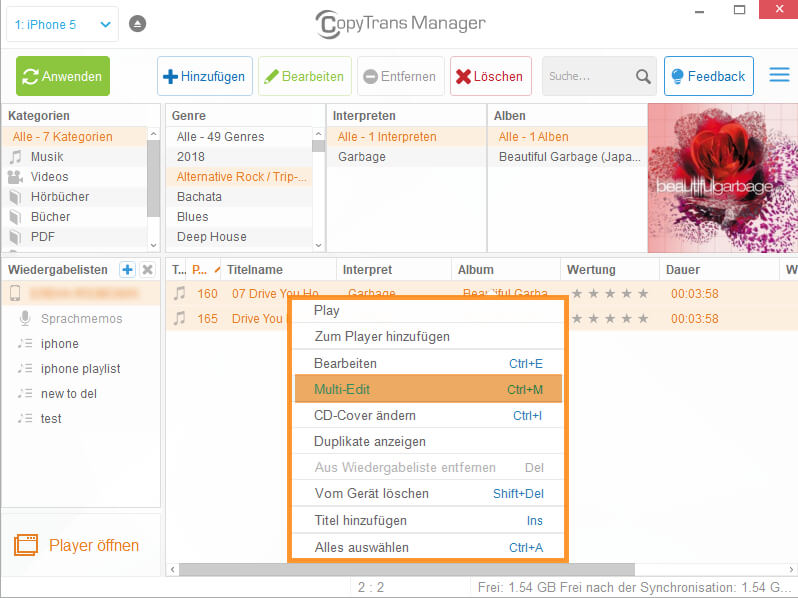Choose Multi-Edit from the context menu
The height and width of the screenshot is (598, 798).
point(428,389)
